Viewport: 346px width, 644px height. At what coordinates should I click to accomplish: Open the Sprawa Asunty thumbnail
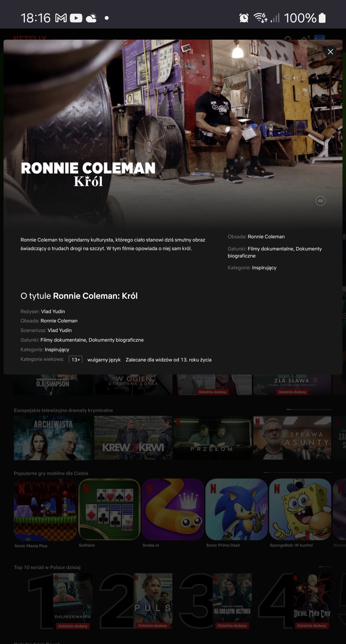tap(292, 438)
